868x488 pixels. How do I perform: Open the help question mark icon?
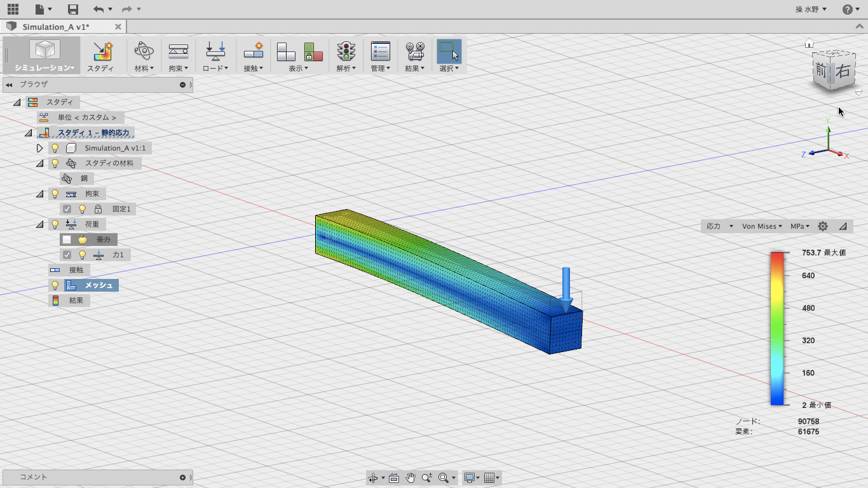tap(848, 10)
